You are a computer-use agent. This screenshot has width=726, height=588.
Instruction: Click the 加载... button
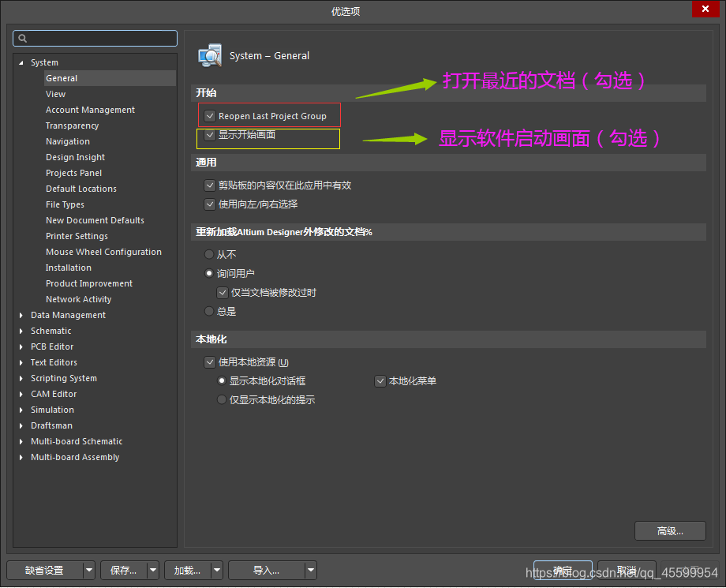point(188,571)
